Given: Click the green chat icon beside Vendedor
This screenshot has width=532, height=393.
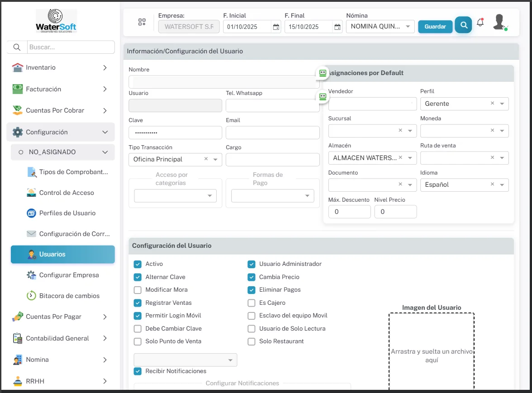Looking at the screenshot, I should click(x=323, y=97).
